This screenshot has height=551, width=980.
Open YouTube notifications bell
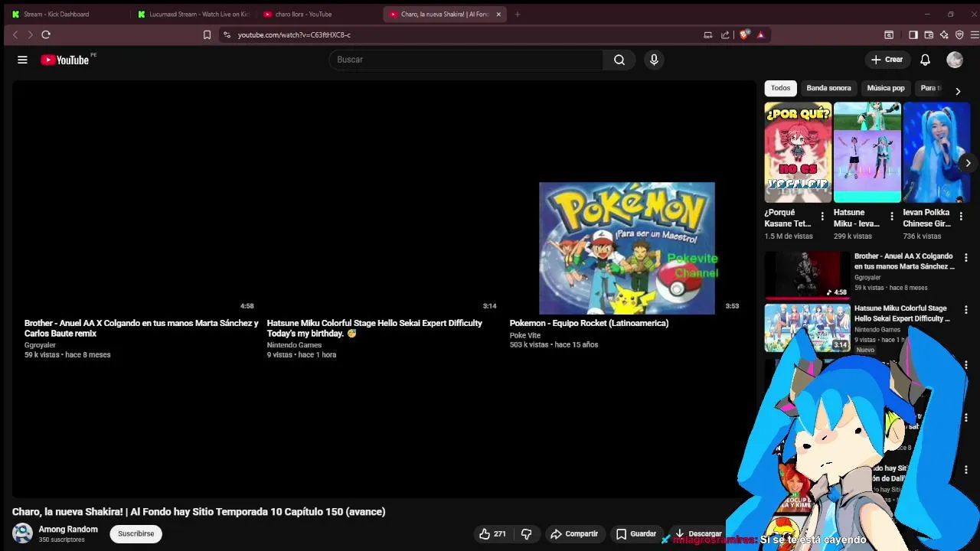click(925, 60)
